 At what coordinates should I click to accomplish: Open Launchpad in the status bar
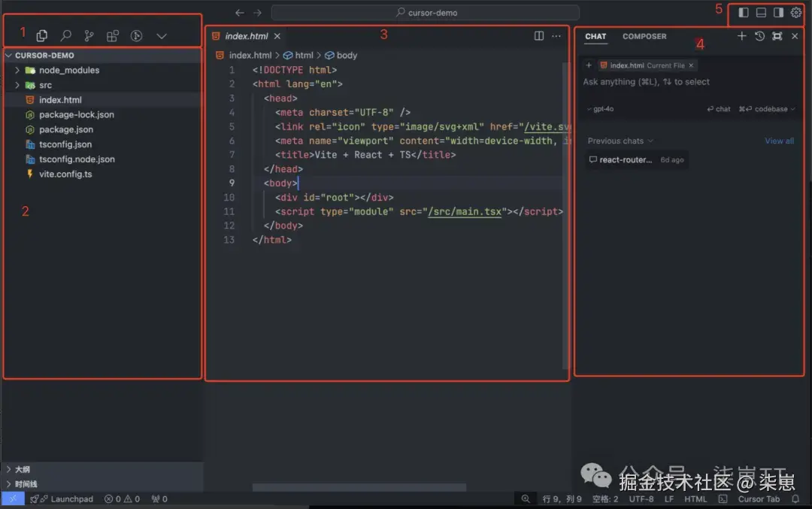click(x=62, y=498)
